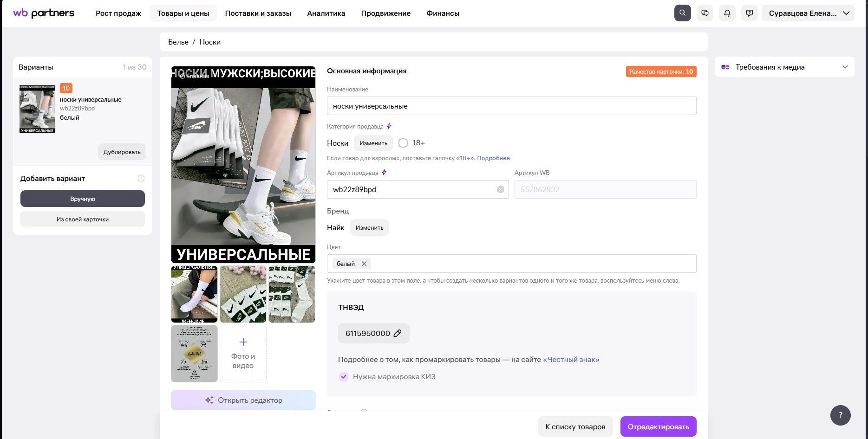Open the Суравцова Елена account dropdown
Image resolution: width=868 pixels, height=439 pixels.
coord(808,13)
